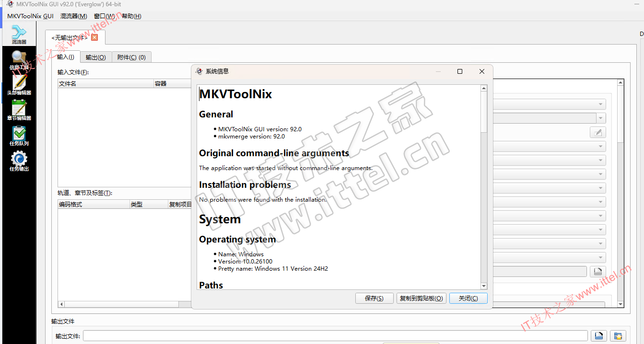This screenshot has height=344, width=644.
Task: Switch to the 附件(C) (0) tab
Action: tap(131, 57)
